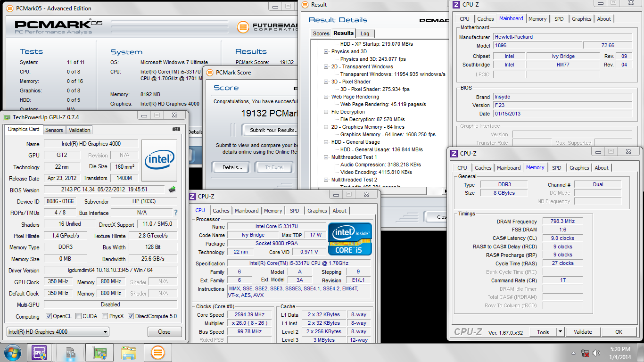Click DRAM Frequency value 798.3 MHz

[x=562, y=222]
